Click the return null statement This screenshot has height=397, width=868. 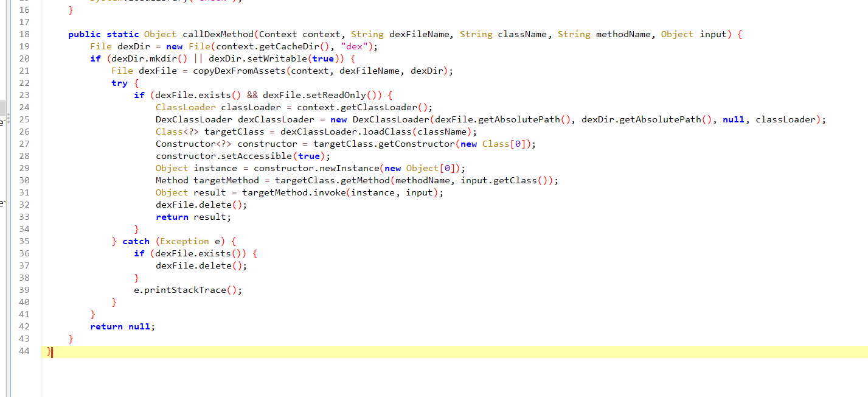(x=122, y=326)
